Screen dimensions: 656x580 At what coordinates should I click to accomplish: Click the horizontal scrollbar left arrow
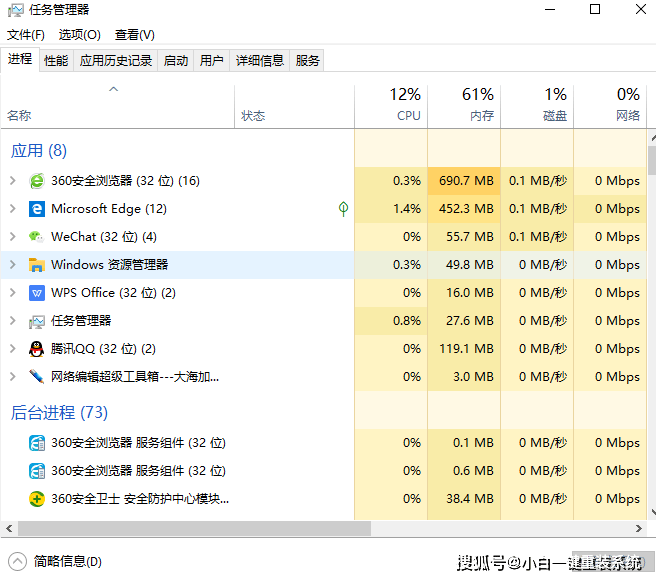tap(9, 529)
